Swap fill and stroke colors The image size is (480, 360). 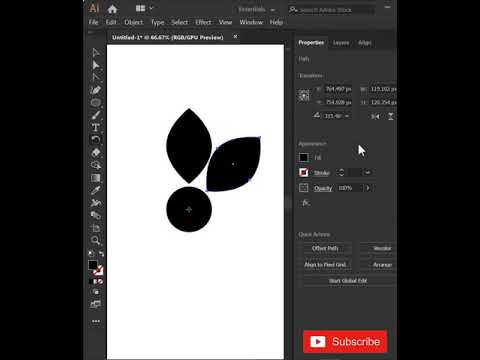[x=101, y=254]
